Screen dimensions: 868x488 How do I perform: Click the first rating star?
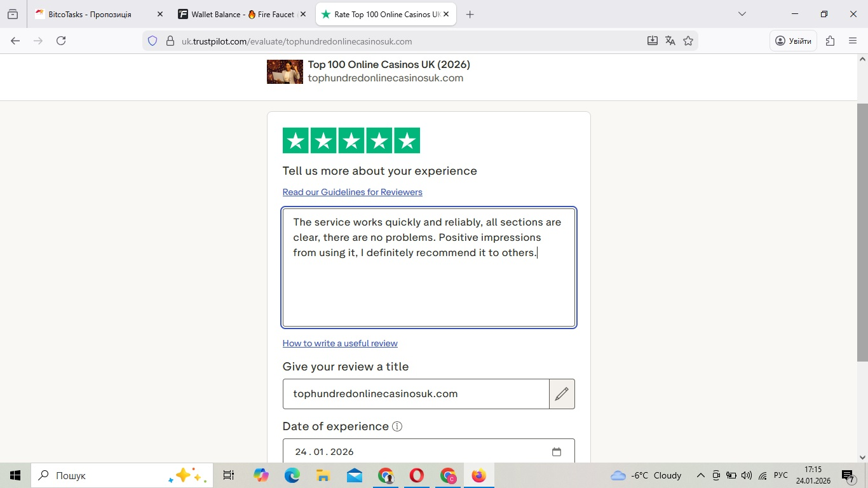[x=295, y=140]
